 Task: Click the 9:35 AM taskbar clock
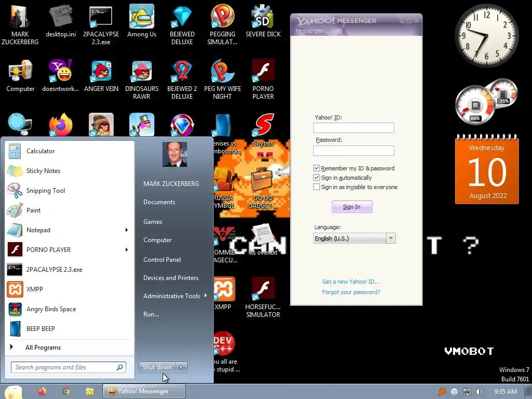[505, 392]
